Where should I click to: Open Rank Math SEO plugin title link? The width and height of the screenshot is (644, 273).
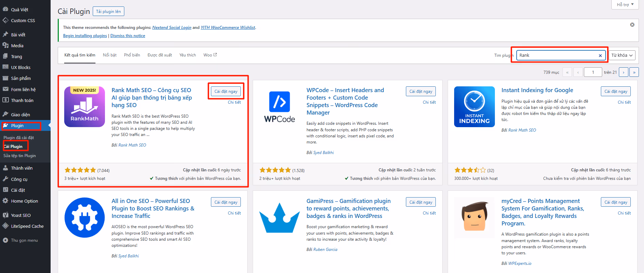click(152, 98)
